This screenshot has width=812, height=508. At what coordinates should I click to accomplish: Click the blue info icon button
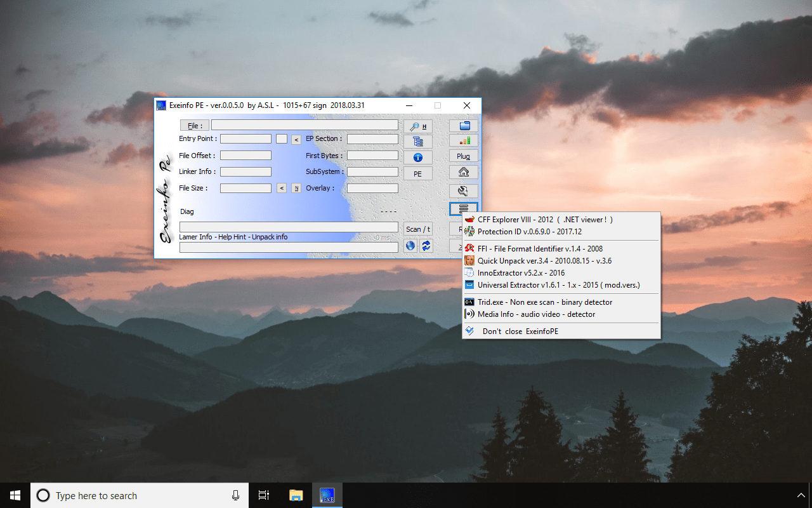pos(417,157)
